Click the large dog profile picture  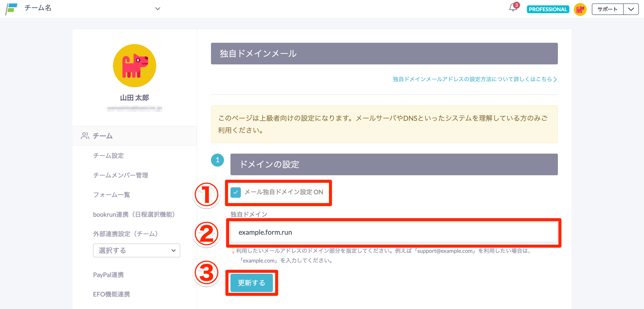tap(135, 66)
